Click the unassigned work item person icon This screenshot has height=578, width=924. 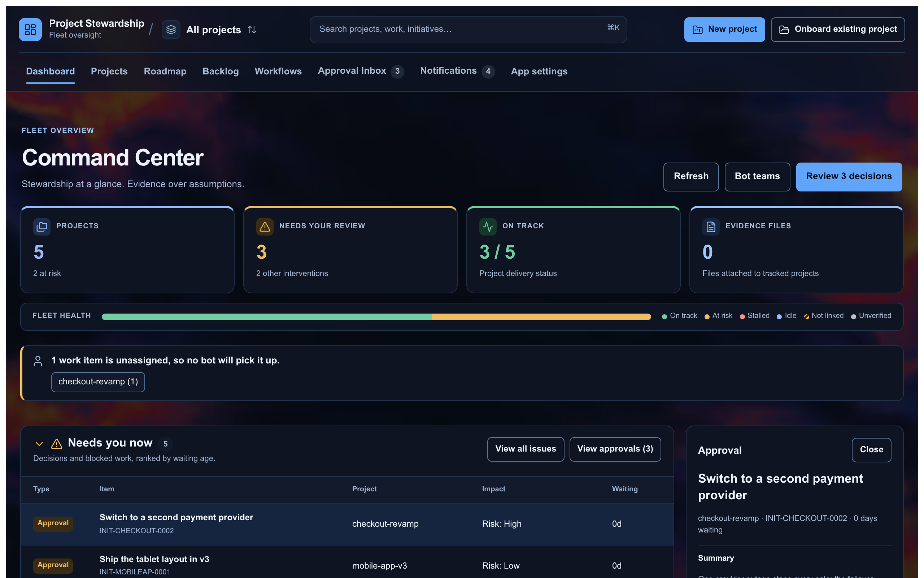pyautogui.click(x=38, y=361)
